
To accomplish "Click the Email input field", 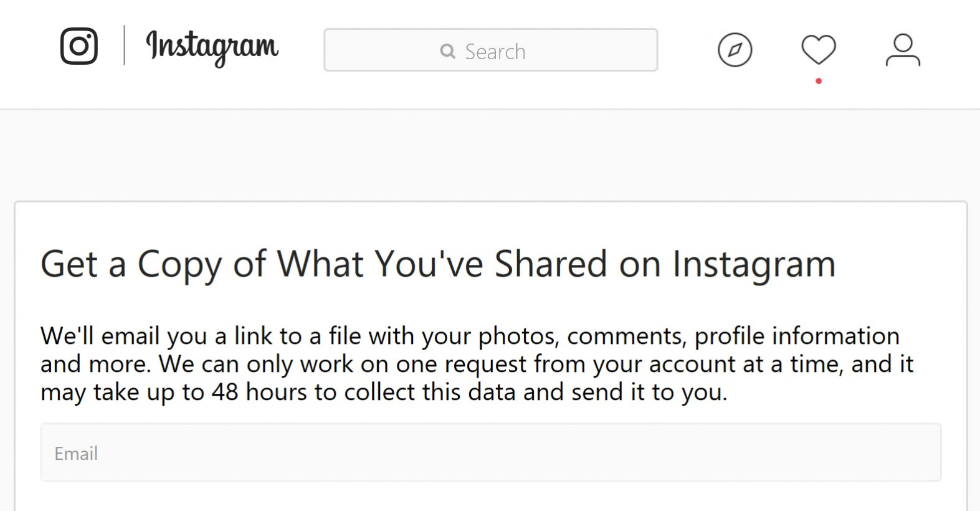I will click(x=491, y=452).
